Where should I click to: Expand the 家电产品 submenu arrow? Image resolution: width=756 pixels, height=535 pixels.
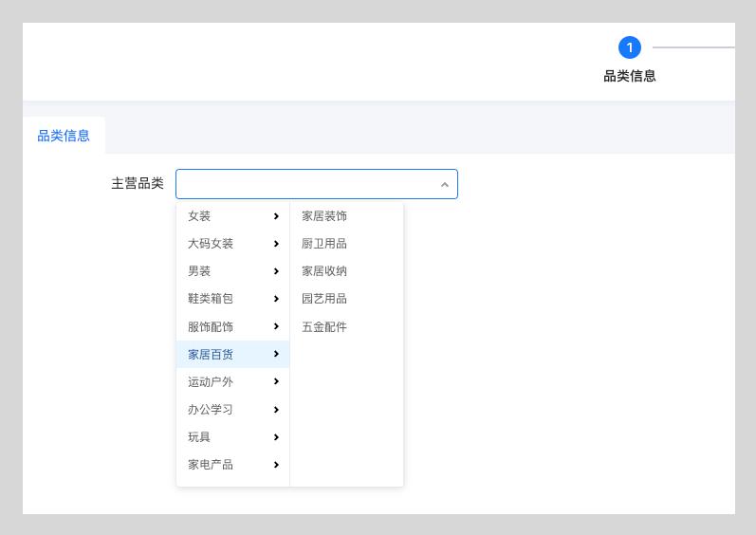click(x=276, y=465)
